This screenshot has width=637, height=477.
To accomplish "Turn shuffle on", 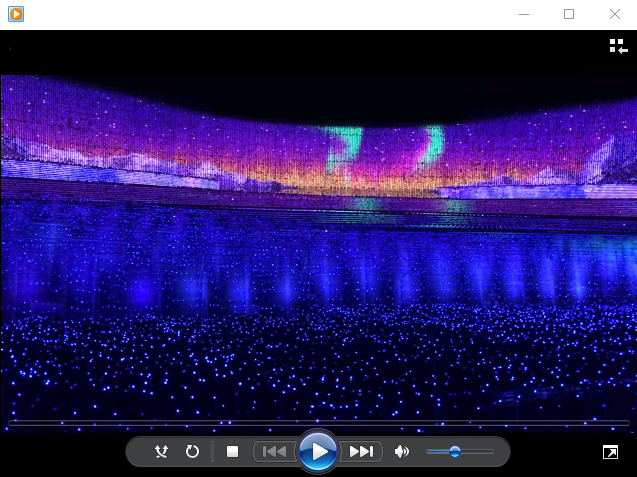I will (161, 451).
